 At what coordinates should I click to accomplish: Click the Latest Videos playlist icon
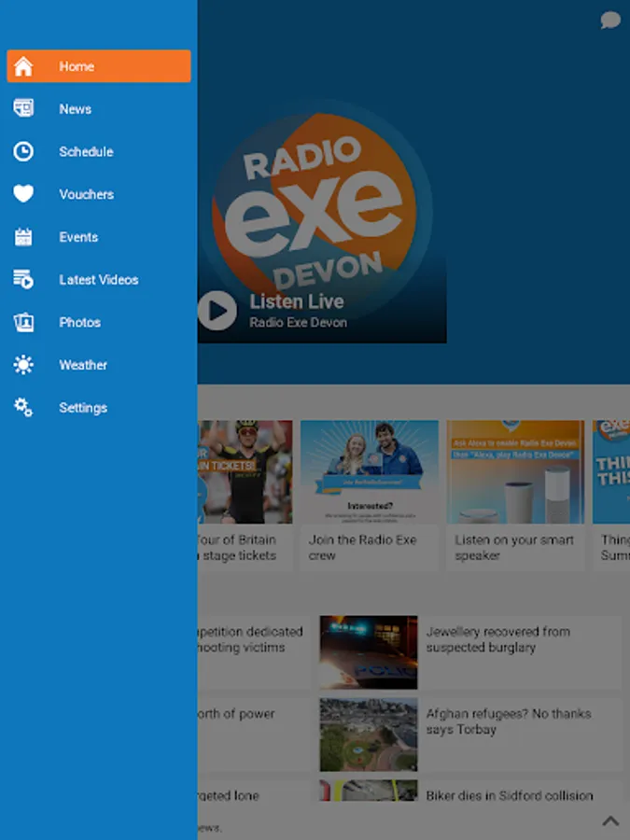coord(23,279)
